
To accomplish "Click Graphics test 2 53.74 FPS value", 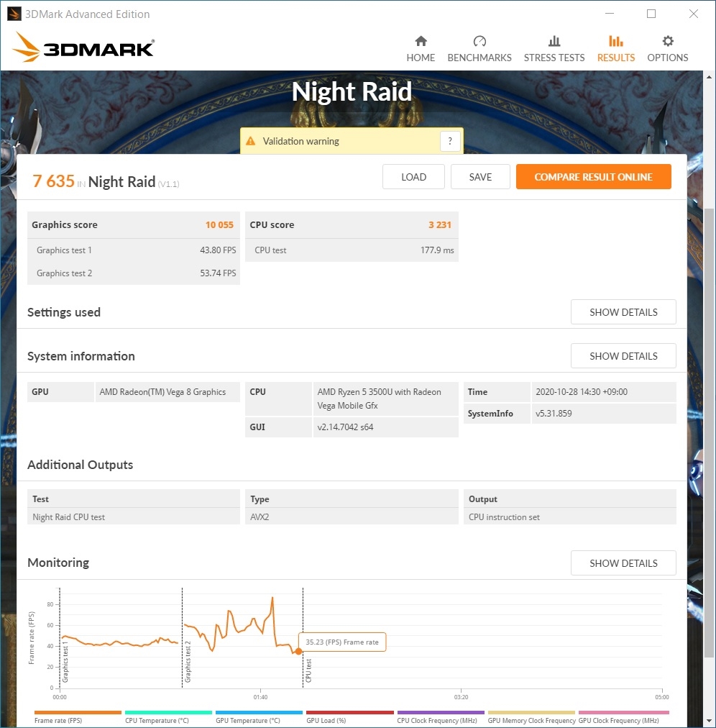I will [218, 273].
